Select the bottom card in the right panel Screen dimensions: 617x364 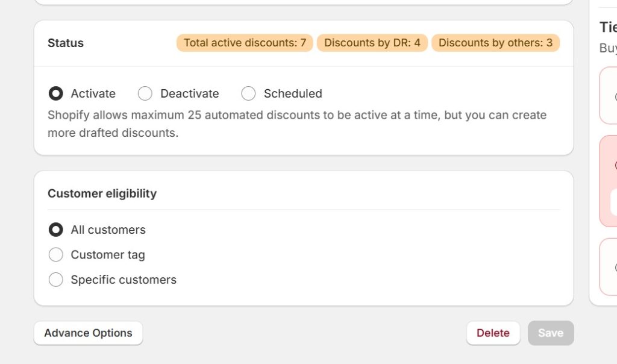coord(611,268)
